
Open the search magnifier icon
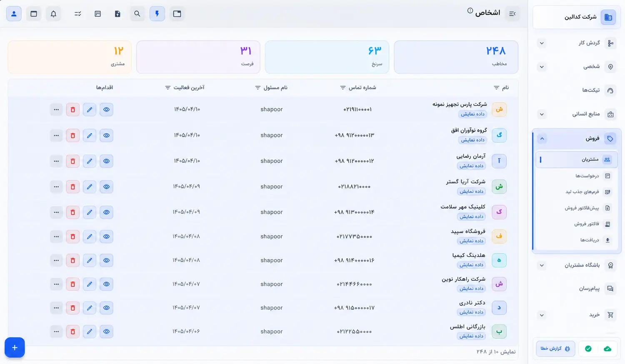pyautogui.click(x=137, y=14)
